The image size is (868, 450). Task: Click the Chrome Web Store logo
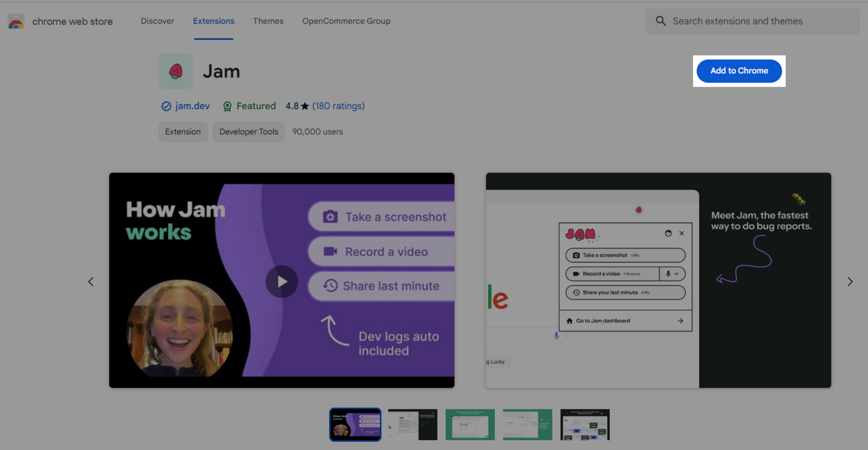click(x=16, y=22)
